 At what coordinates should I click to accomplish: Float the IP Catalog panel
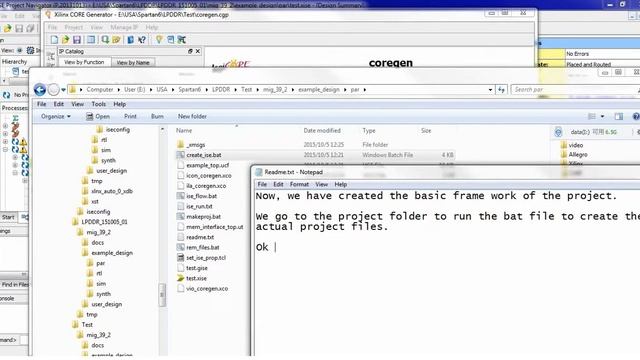[x=190, y=51]
